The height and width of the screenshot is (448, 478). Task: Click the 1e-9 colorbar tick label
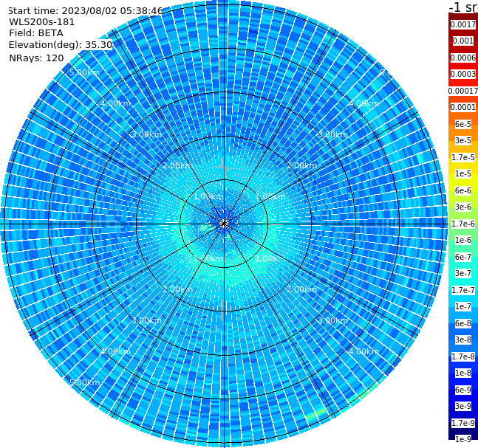463,439
